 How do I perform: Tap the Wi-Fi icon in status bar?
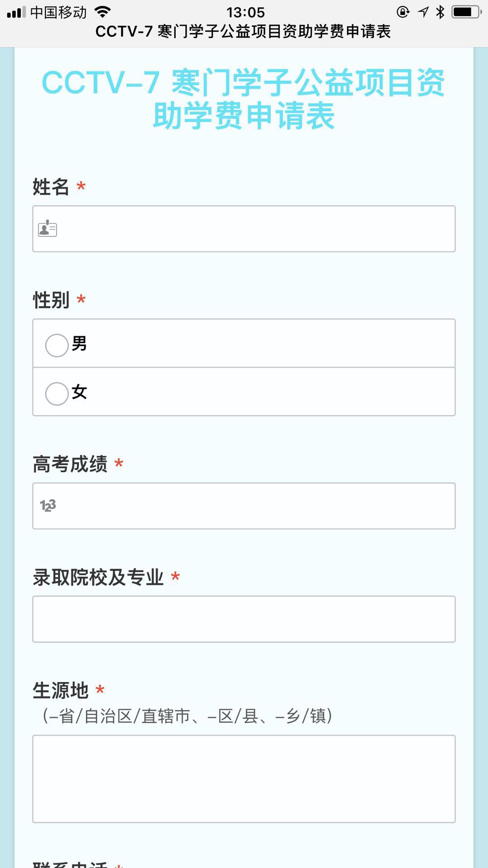click(x=103, y=12)
